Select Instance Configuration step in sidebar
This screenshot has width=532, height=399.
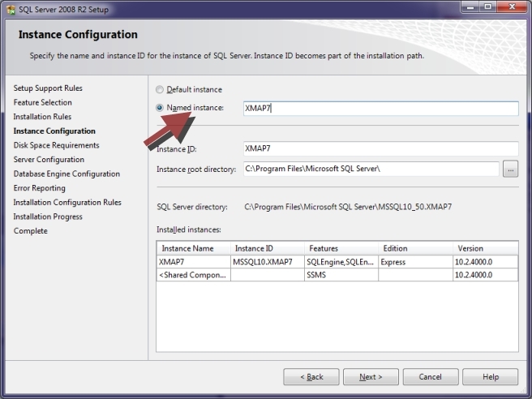tap(54, 131)
